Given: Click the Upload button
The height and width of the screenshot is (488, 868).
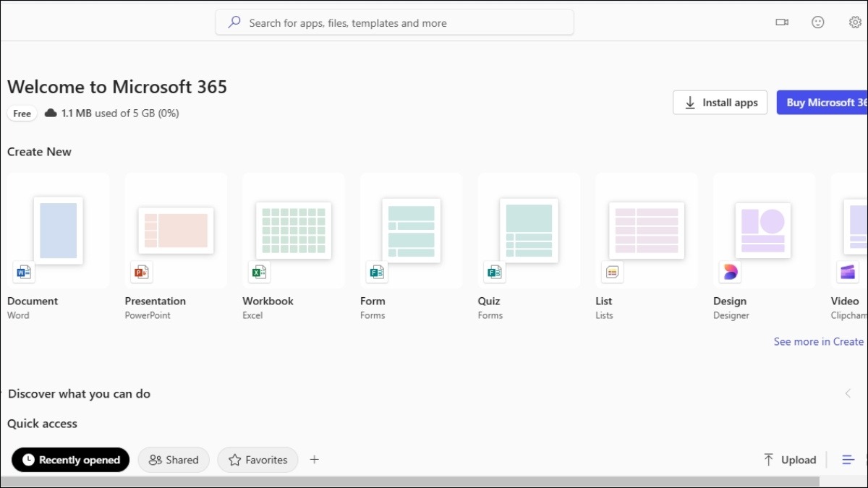Looking at the screenshot, I should [790, 460].
